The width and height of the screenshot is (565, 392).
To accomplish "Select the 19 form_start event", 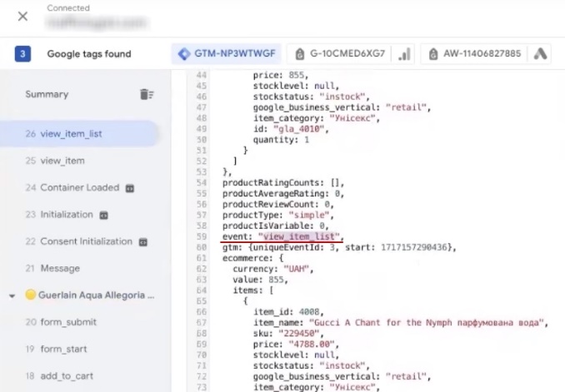I will [57, 349].
